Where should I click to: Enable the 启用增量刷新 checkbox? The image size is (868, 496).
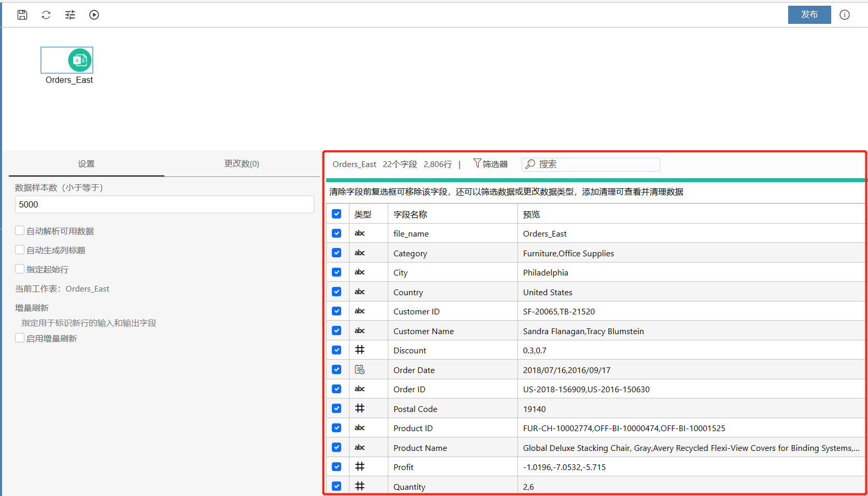click(20, 338)
